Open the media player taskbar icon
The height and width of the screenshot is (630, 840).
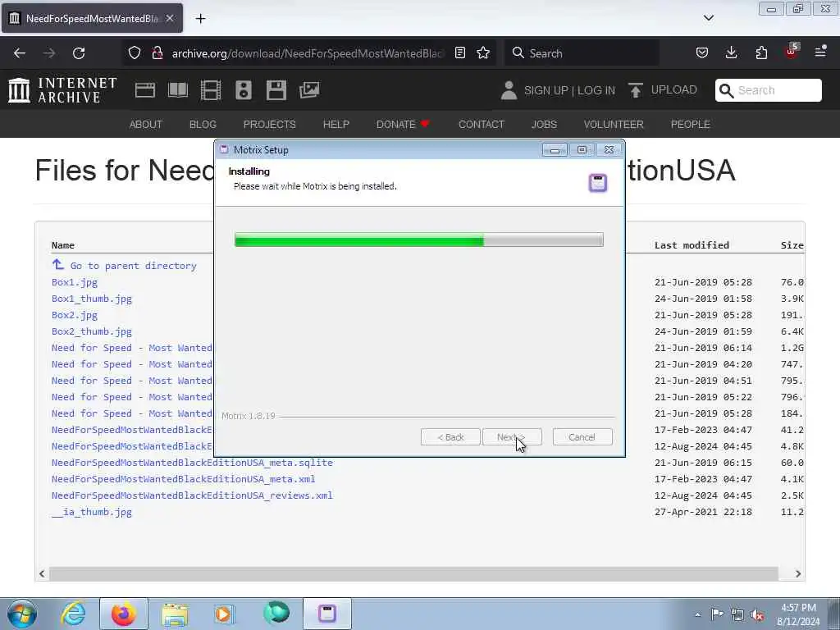click(223, 614)
